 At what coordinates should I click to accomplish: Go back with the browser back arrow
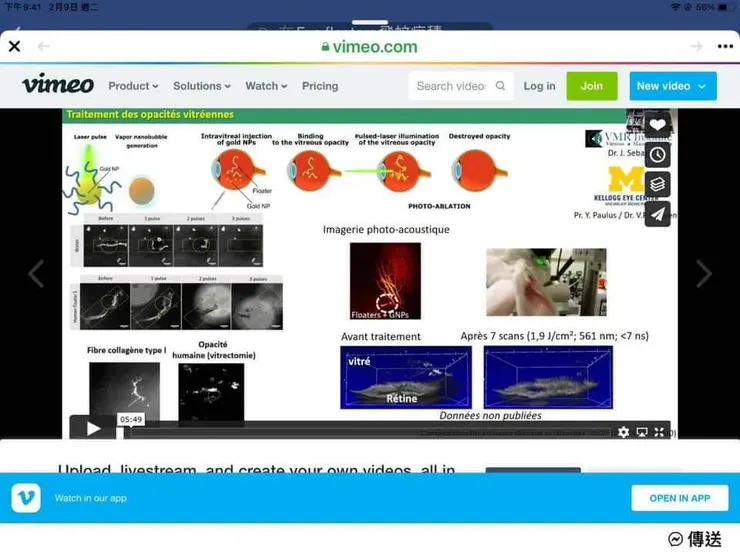[43, 46]
